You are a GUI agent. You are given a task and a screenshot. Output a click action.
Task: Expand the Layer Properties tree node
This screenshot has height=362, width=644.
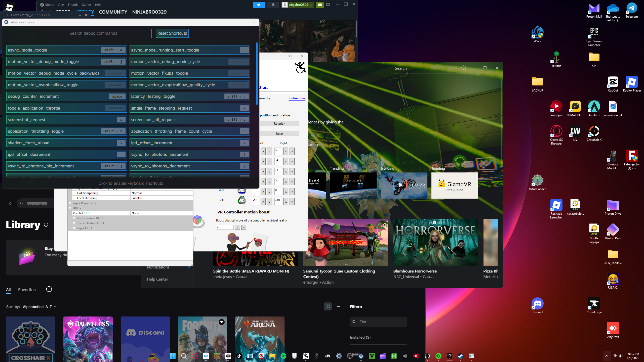70,203
